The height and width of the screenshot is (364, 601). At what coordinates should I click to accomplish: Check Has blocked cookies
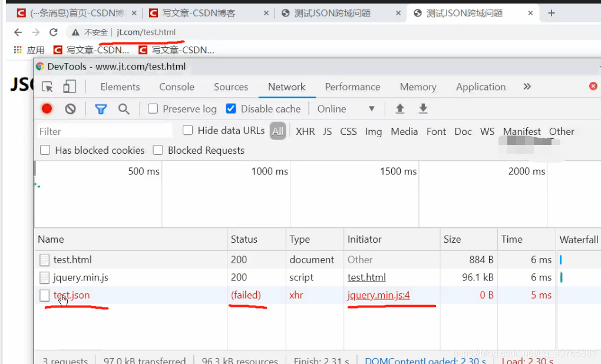point(45,150)
